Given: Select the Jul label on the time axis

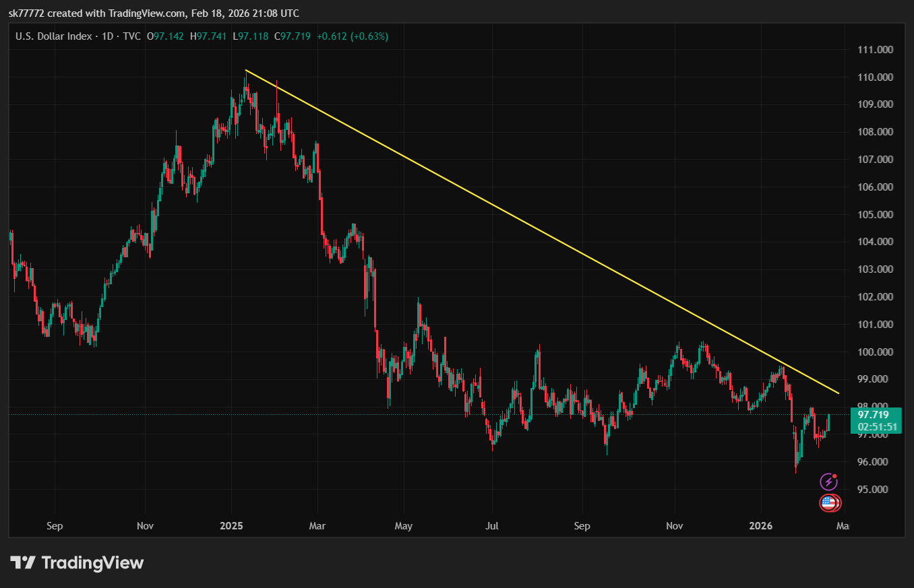Looking at the screenshot, I should click(x=492, y=525).
